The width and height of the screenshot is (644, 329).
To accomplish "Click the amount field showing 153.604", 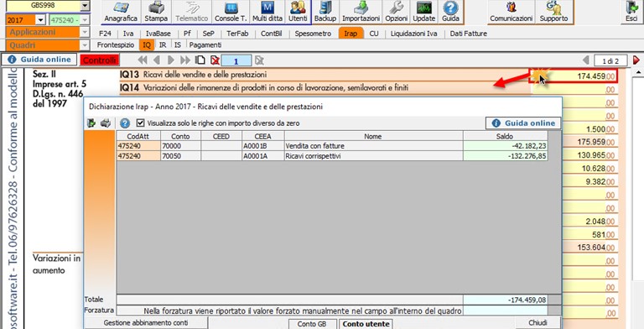I will pyautogui.click(x=589, y=247).
